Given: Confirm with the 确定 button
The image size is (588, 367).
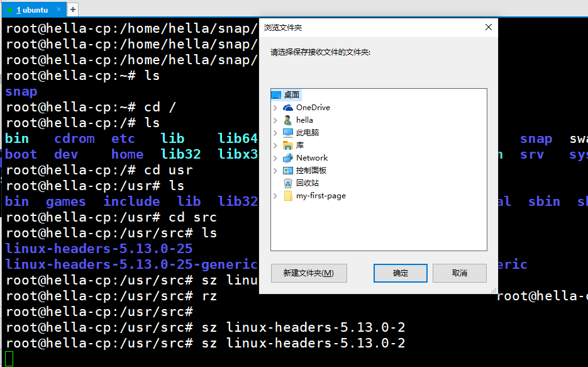Looking at the screenshot, I should (400, 273).
